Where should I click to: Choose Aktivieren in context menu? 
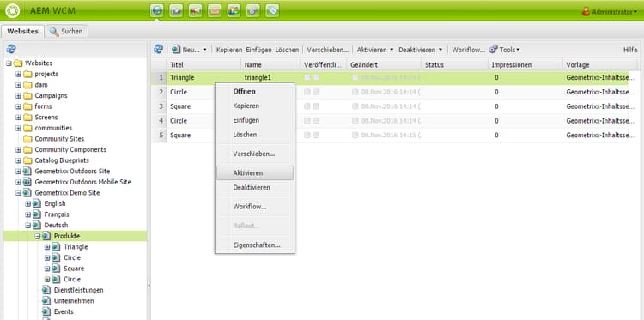(x=255, y=173)
